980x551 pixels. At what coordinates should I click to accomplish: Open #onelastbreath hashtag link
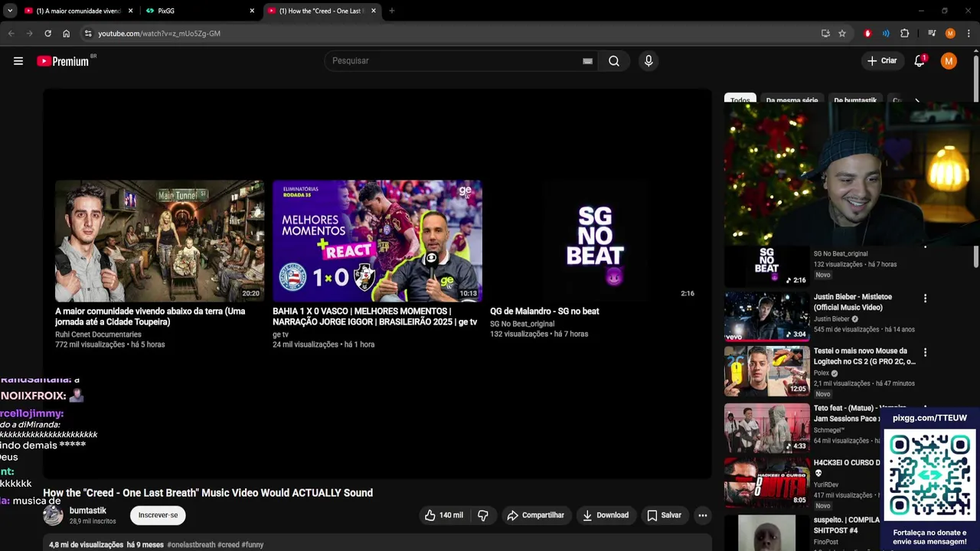[191, 545]
